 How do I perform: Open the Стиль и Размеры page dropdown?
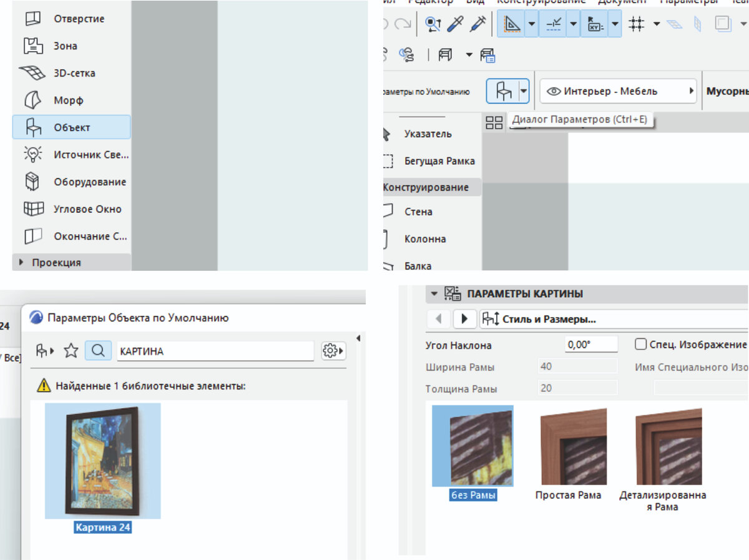(x=614, y=319)
